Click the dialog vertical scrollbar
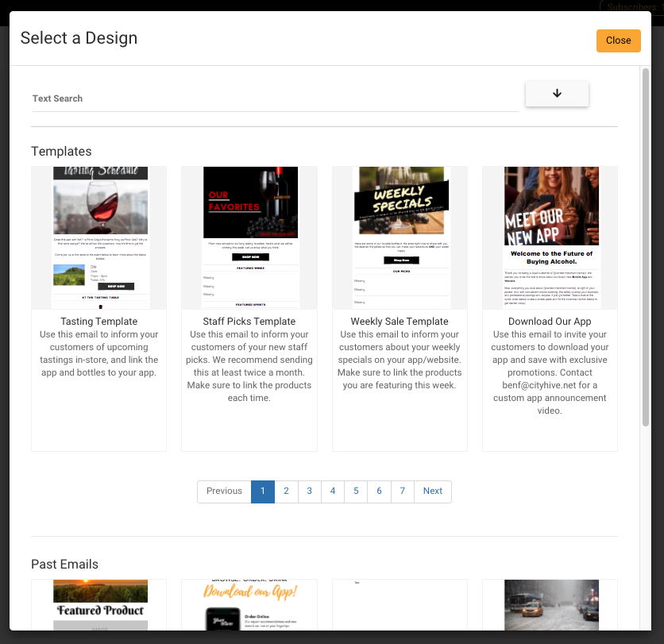The width and height of the screenshot is (664, 644). click(646, 247)
